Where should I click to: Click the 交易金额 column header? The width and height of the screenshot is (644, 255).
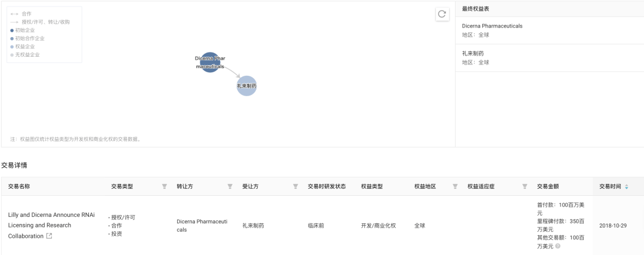click(x=548, y=186)
